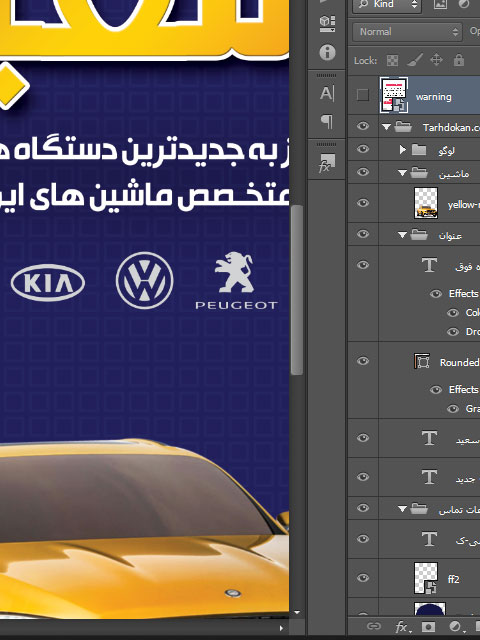The image size is (480, 640).
Task: Hide the ff2 layer
Action: point(362,578)
